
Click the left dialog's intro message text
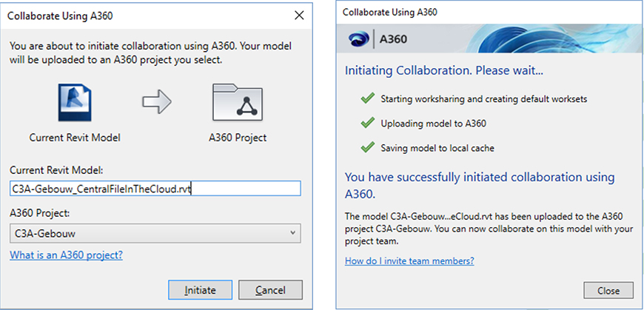coord(150,53)
